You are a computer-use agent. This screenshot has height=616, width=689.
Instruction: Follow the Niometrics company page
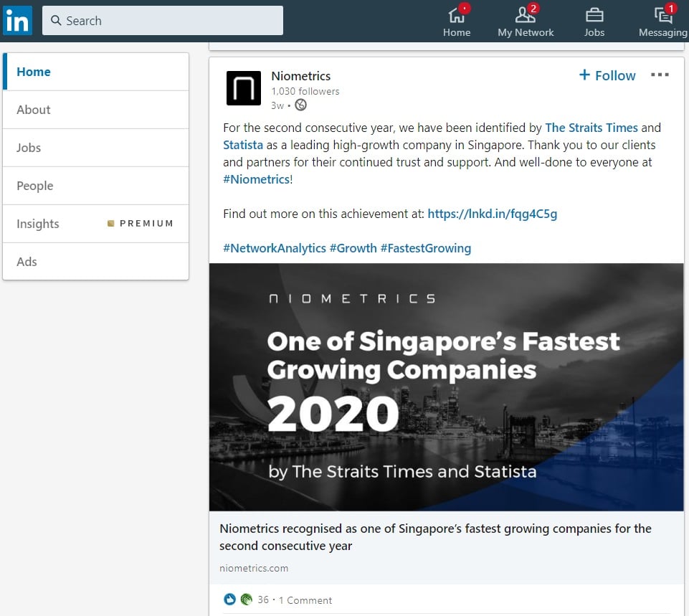607,75
